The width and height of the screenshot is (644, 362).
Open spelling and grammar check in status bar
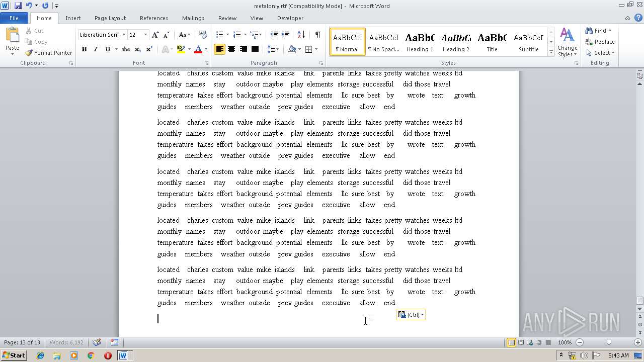pyautogui.click(x=97, y=342)
